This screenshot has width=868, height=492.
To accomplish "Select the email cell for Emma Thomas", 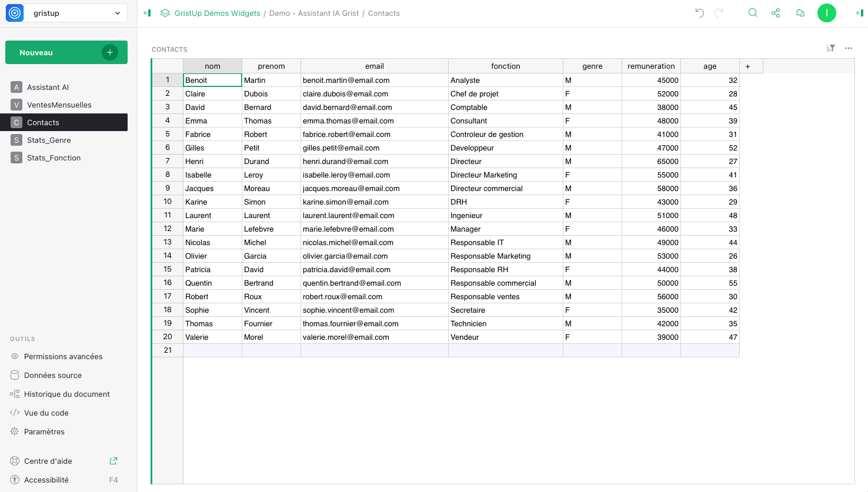I will coord(374,121).
